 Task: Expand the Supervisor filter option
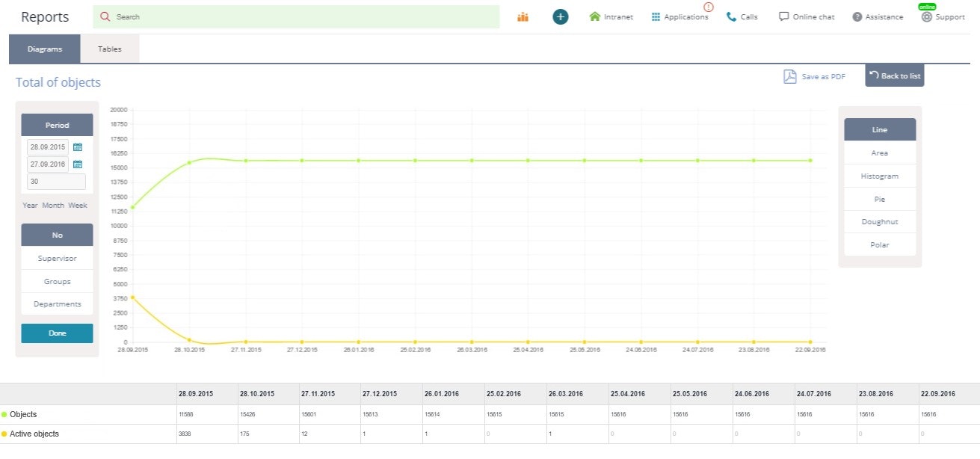(x=56, y=258)
